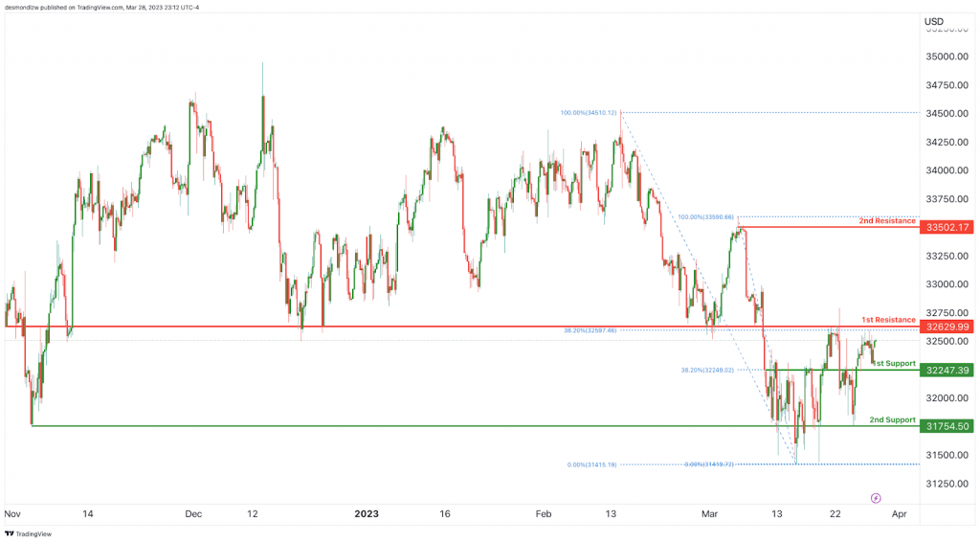Screen dimensions: 980x542
Task: Click the green 31754.50 support price tag
Action: click(947, 426)
